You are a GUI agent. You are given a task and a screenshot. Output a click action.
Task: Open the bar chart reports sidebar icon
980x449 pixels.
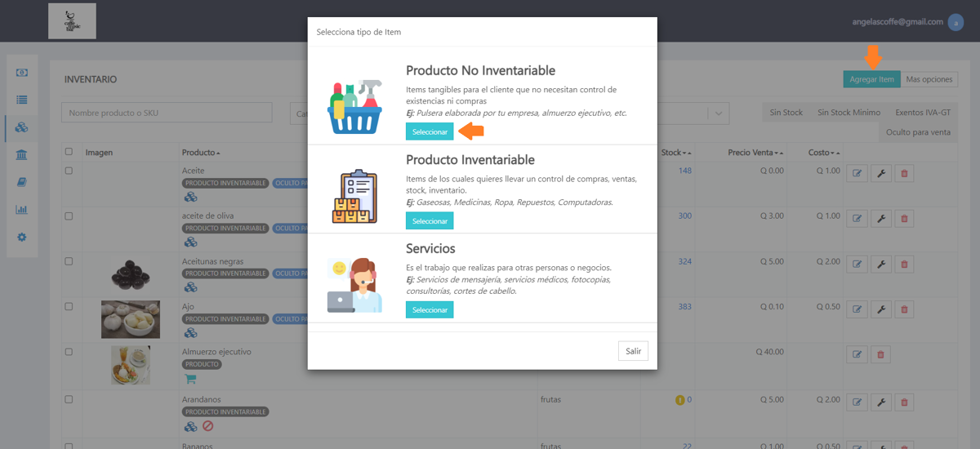point(22,210)
